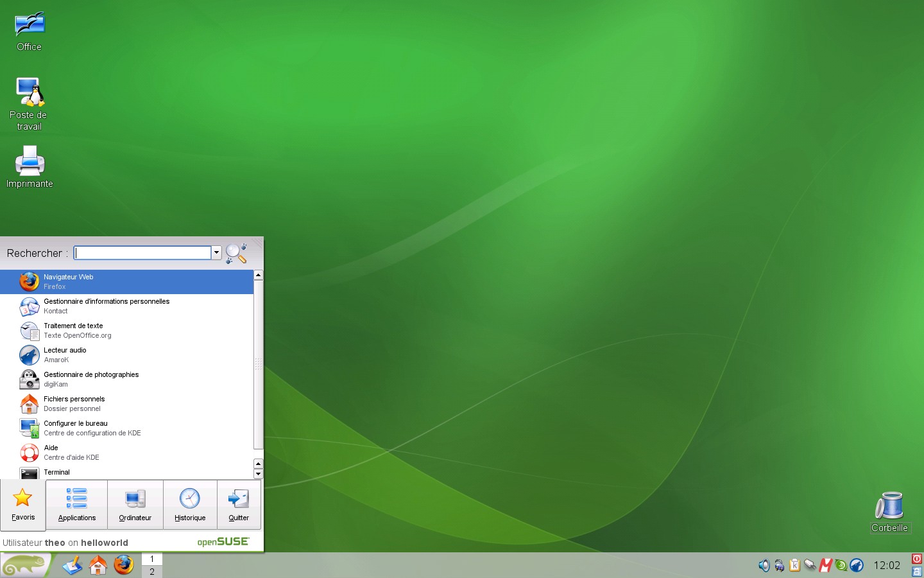Screen dimensions: 924x578
Task: Click the magnifier search icon
Action: (x=236, y=253)
